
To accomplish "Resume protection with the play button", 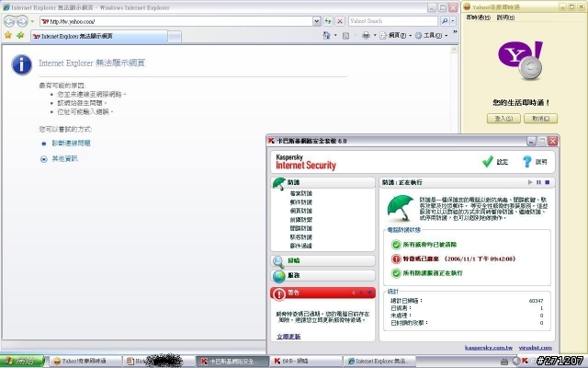I will [530, 182].
